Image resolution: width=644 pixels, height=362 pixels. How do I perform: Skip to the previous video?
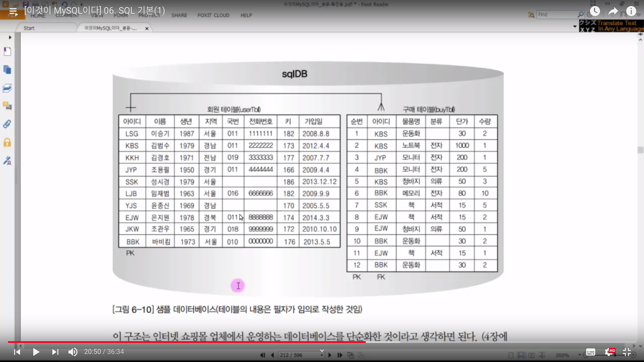pyautogui.click(x=17, y=352)
